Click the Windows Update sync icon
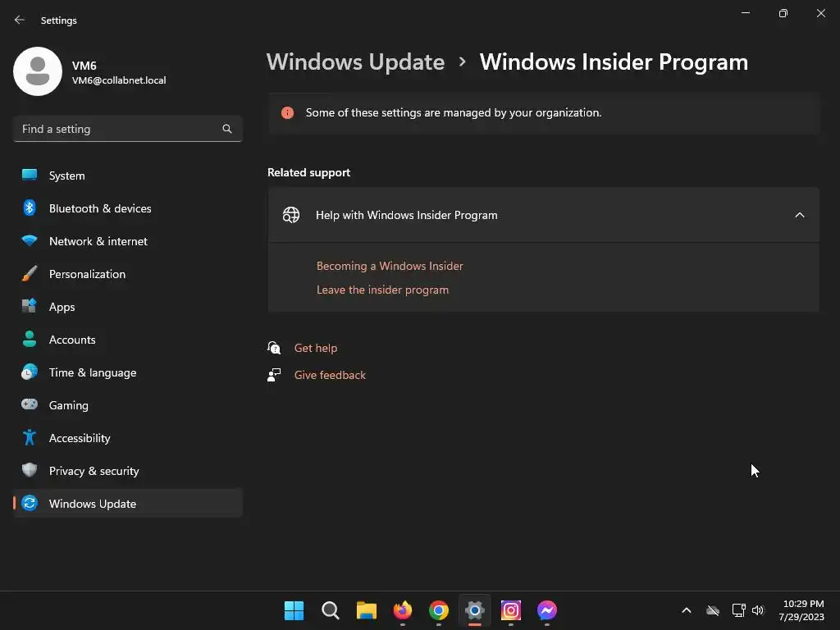 pyautogui.click(x=30, y=503)
